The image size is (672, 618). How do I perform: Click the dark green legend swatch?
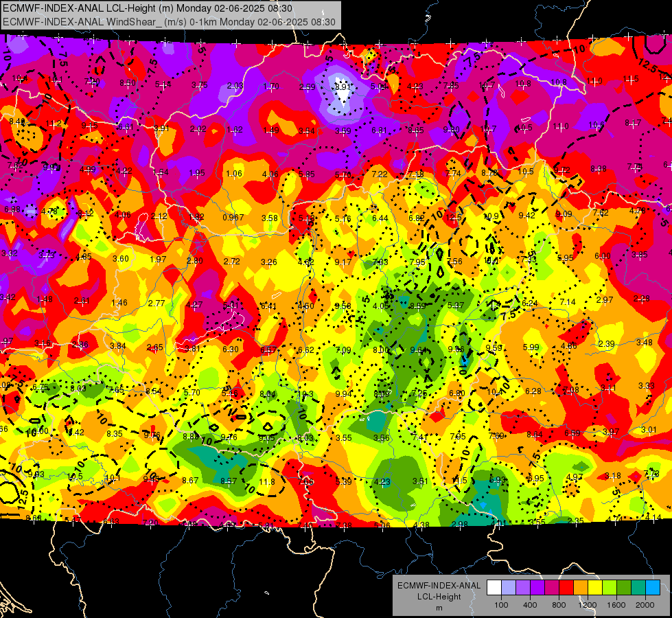[x=624, y=588]
